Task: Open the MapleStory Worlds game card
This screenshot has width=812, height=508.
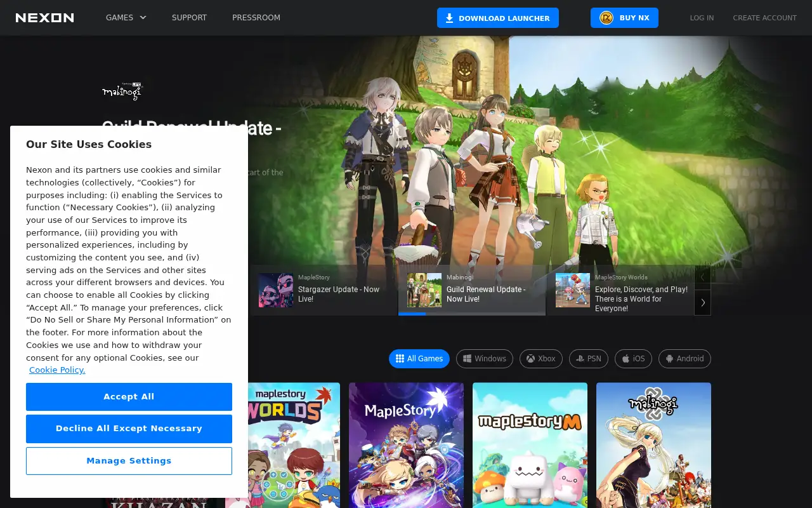Action: click(x=294, y=444)
